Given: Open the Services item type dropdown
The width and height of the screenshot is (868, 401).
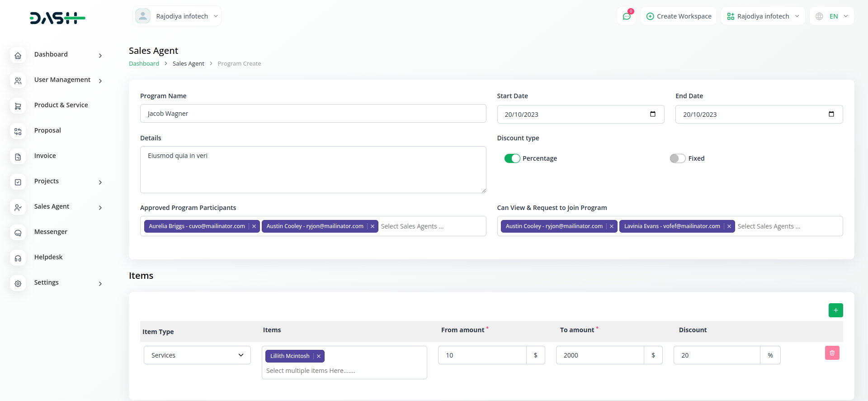Looking at the screenshot, I should tap(197, 355).
